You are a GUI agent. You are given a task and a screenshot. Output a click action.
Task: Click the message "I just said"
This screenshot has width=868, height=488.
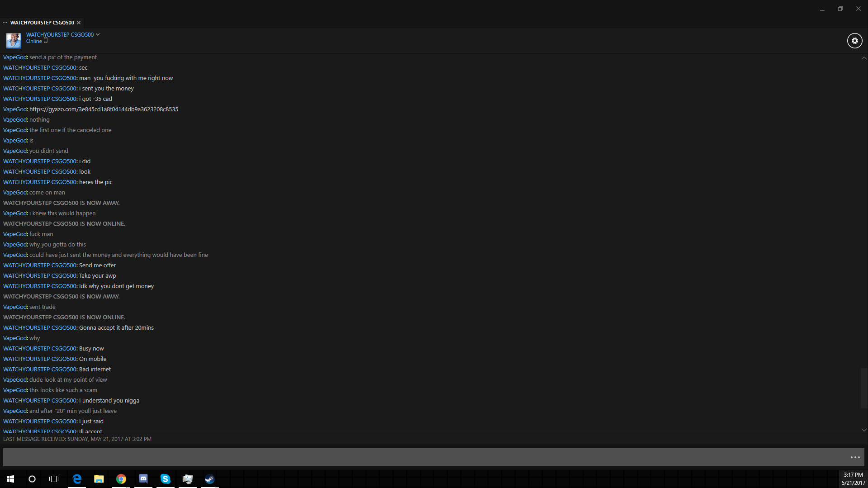(x=91, y=422)
